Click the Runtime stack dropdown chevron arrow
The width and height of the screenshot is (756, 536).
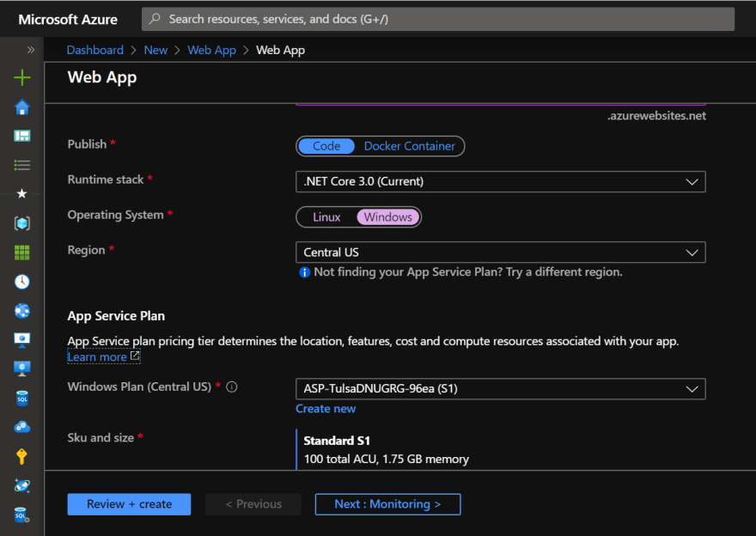(692, 182)
